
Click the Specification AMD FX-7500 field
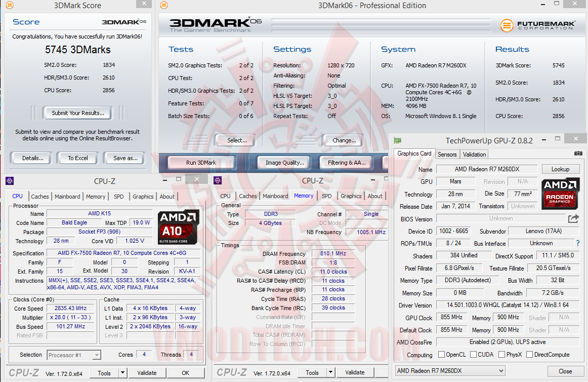tap(122, 253)
